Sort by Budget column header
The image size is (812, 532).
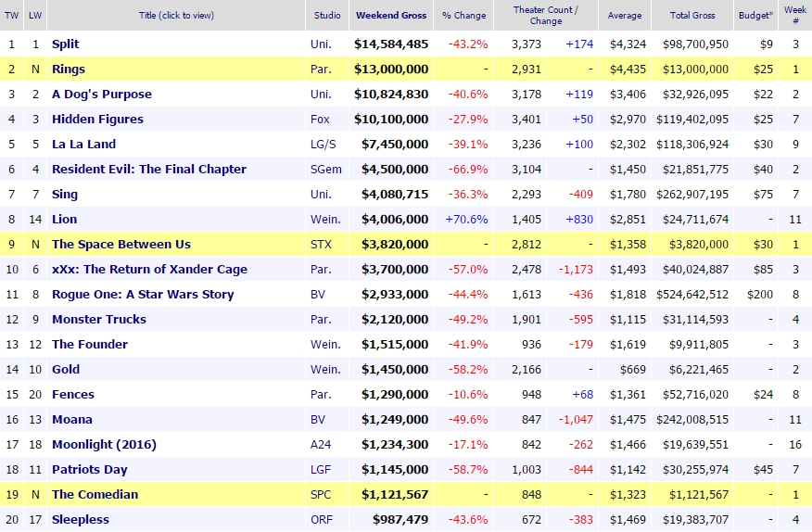(755, 15)
